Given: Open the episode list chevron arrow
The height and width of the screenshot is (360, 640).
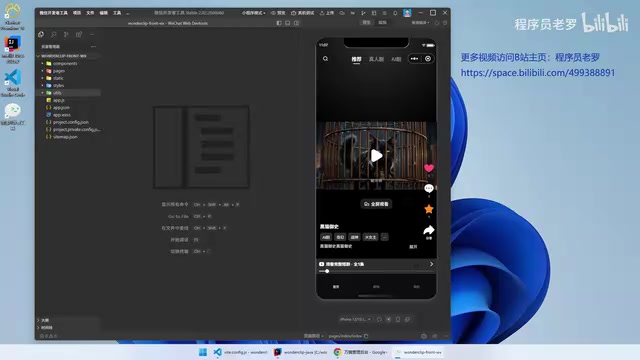Looking at the screenshot, I should [431, 264].
